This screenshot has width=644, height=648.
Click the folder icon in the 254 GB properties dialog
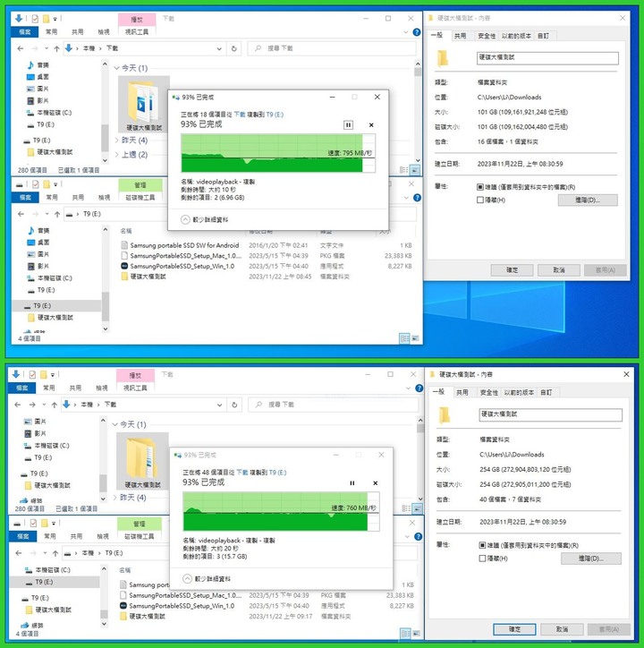point(445,415)
